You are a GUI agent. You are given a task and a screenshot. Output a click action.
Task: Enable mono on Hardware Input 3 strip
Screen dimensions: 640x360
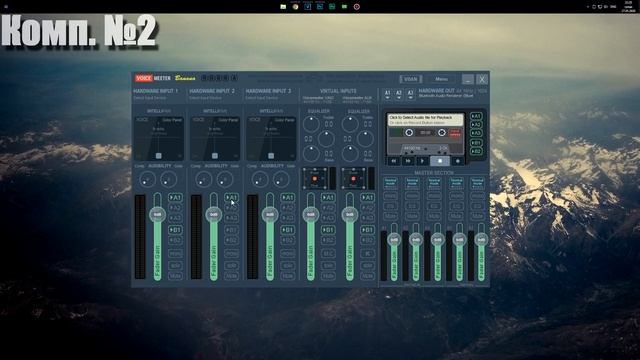288,253
